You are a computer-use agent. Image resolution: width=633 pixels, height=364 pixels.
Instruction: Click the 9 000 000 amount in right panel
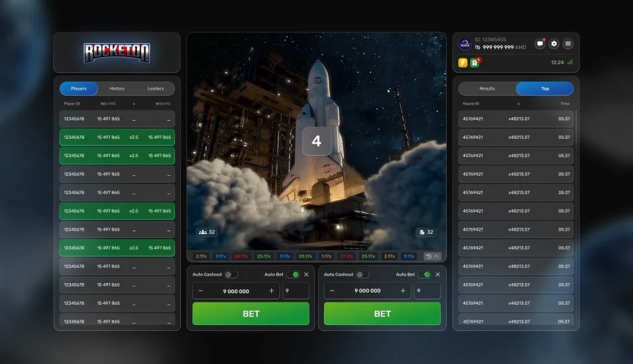click(x=368, y=291)
